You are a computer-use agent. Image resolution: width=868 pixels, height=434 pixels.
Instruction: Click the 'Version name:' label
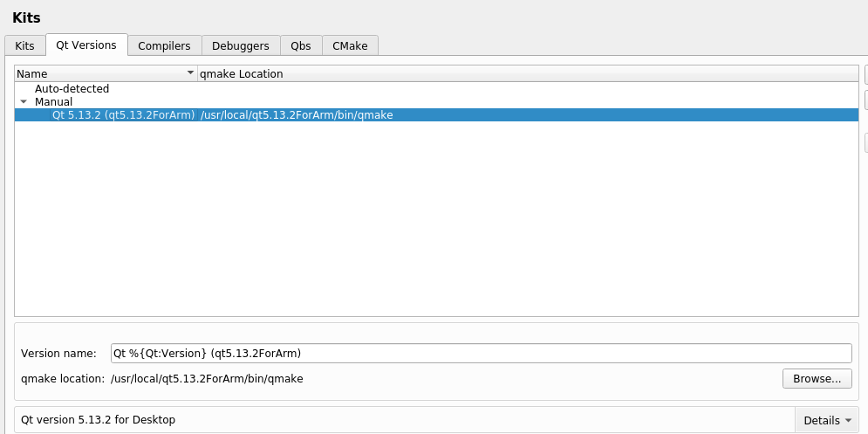tap(58, 353)
